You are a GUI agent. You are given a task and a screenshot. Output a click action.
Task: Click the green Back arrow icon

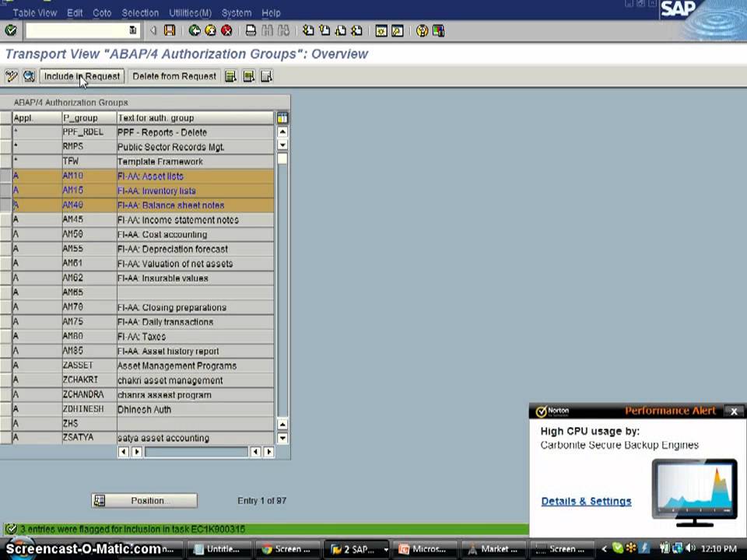pos(195,31)
